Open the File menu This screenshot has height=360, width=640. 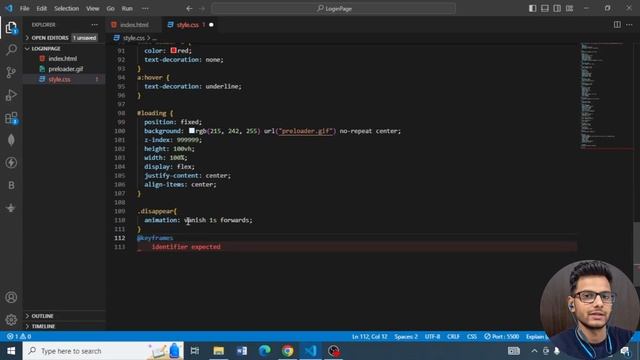[x=24, y=8]
